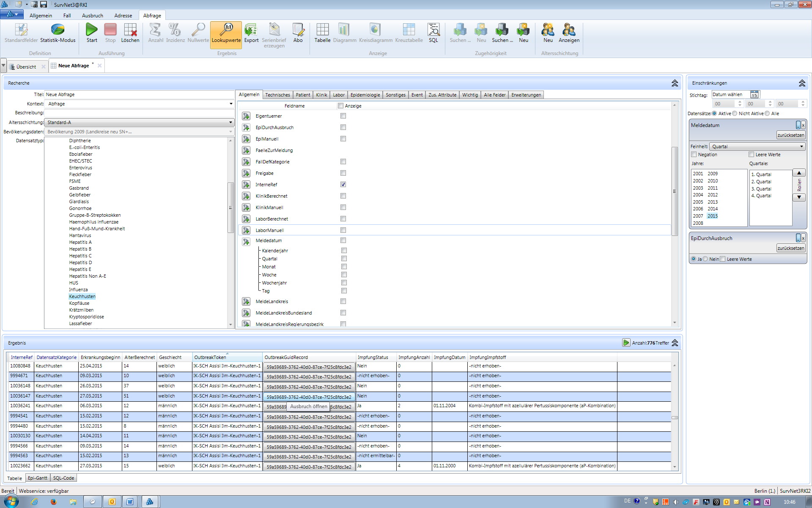Click the green Start execution icon

click(x=91, y=30)
